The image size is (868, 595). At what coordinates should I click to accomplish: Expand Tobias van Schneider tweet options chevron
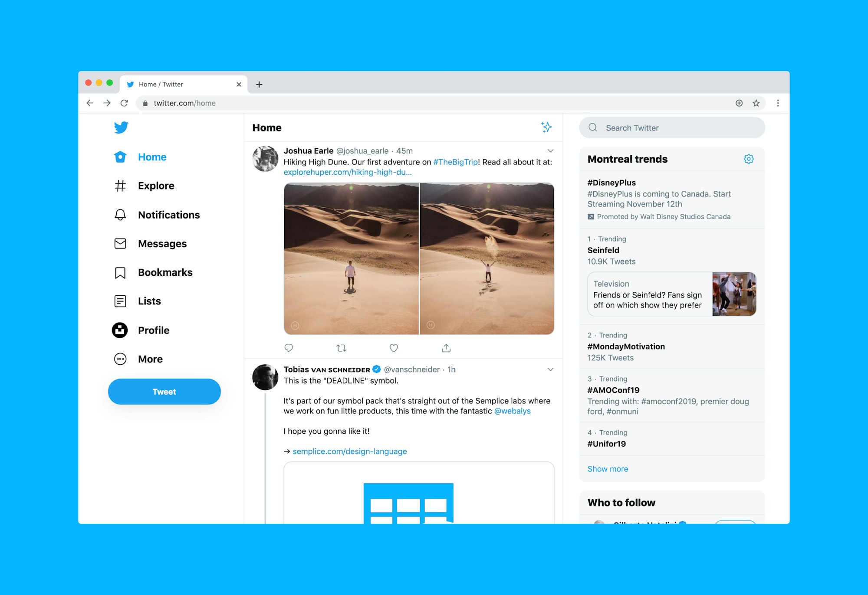click(x=550, y=369)
